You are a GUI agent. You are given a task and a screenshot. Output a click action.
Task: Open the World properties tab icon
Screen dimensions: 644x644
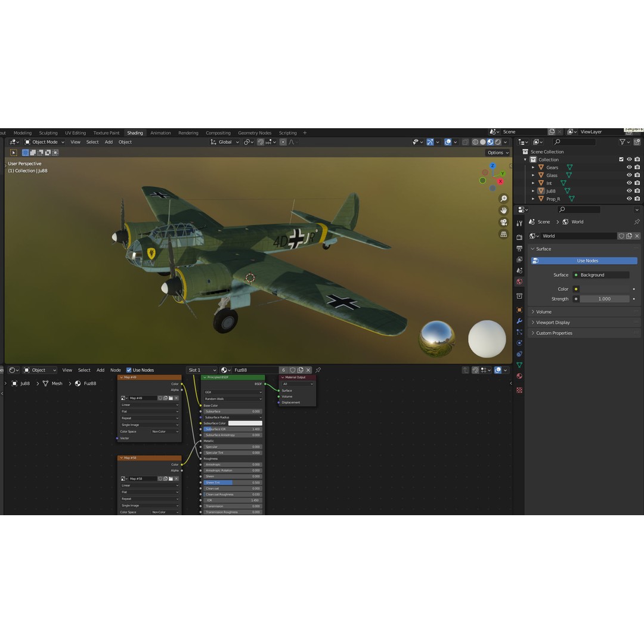519,281
